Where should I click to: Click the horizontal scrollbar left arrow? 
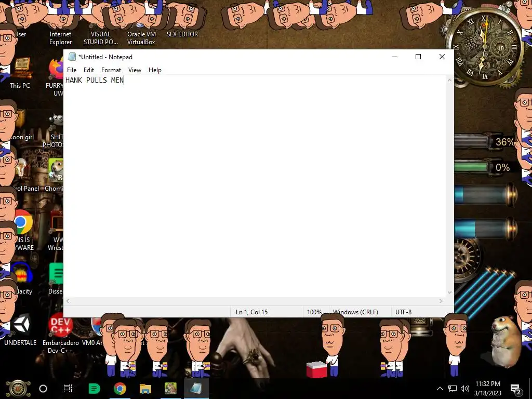click(x=68, y=301)
